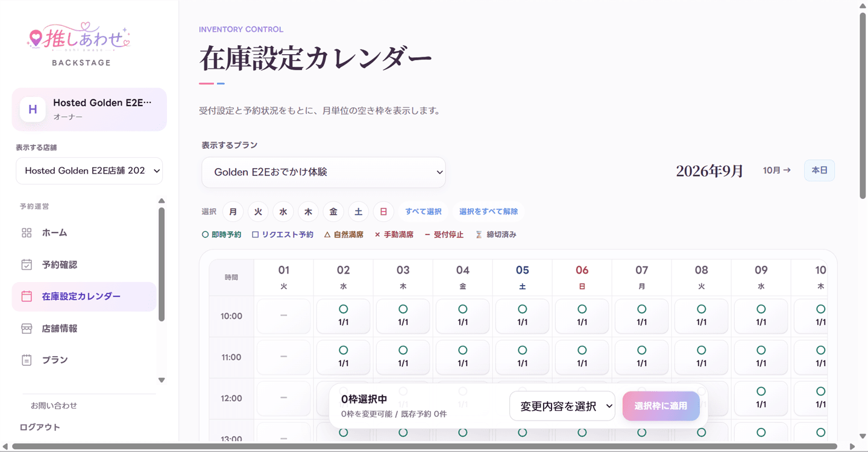
Task: Select the 11:00 slot on day 07
Action: click(x=642, y=357)
